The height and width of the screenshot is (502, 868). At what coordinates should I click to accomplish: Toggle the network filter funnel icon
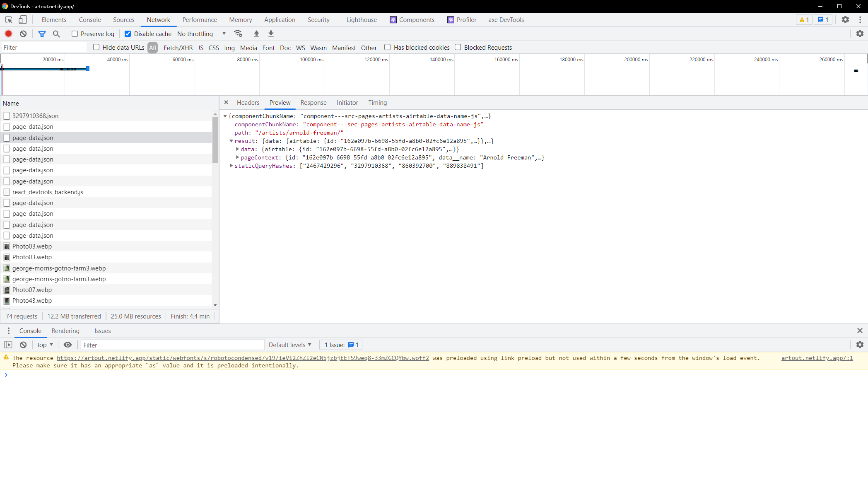(x=42, y=34)
